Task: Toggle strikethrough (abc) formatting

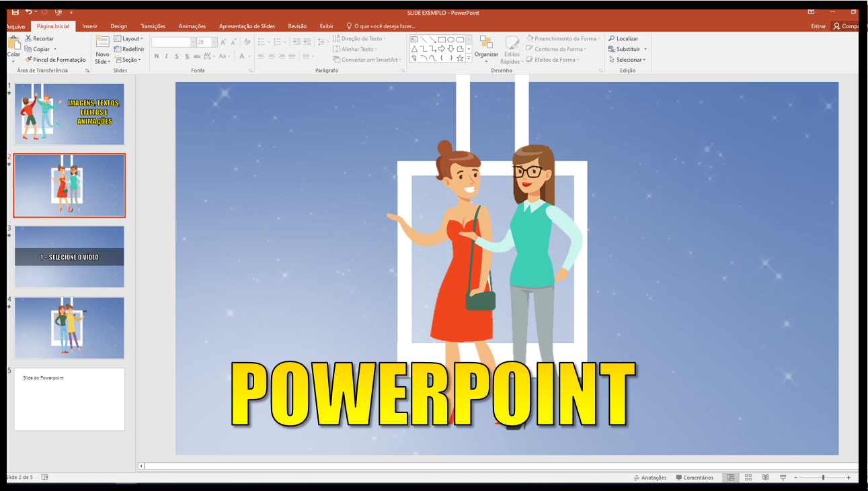Action: [197, 56]
